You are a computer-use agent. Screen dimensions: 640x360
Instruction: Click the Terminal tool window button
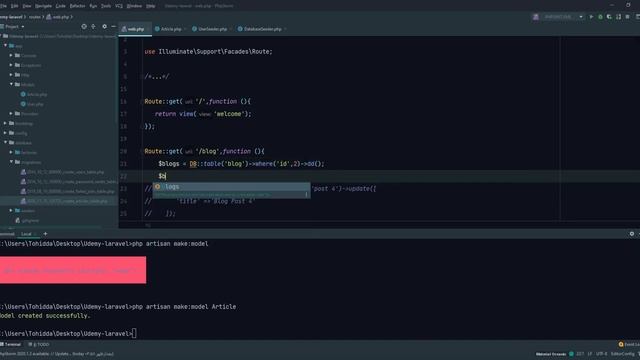pyautogui.click(x=11, y=344)
